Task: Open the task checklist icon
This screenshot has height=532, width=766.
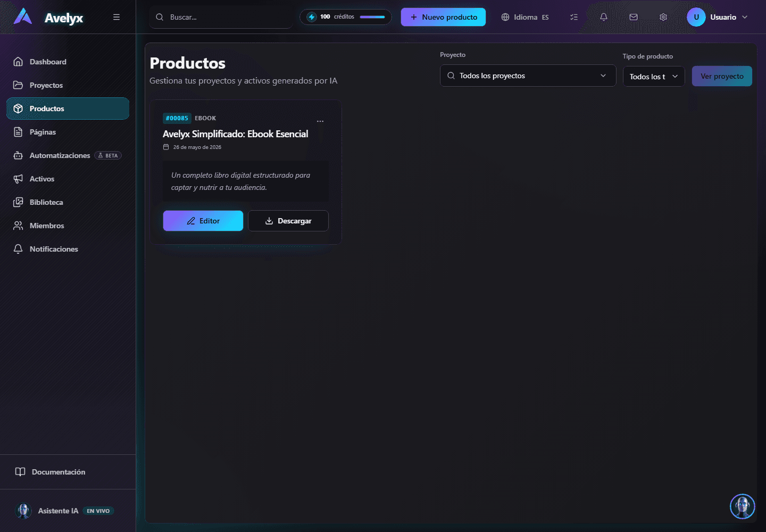Action: tap(574, 17)
